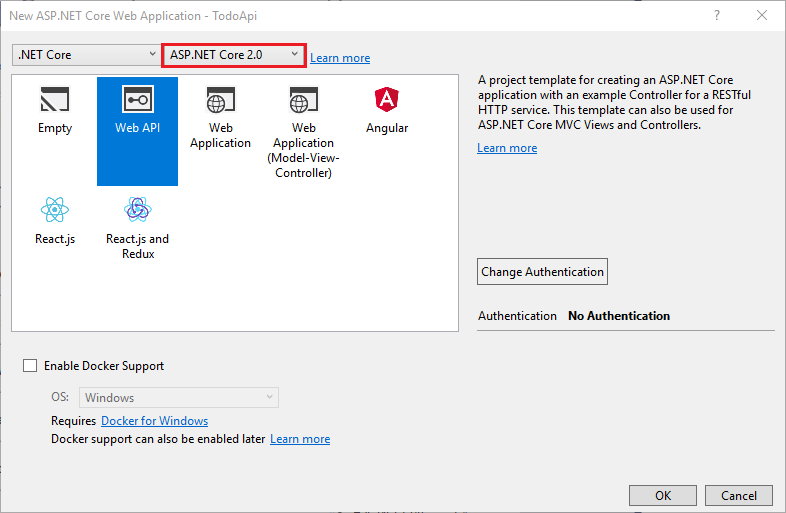
Task: Click the Change Authentication button
Action: (542, 272)
